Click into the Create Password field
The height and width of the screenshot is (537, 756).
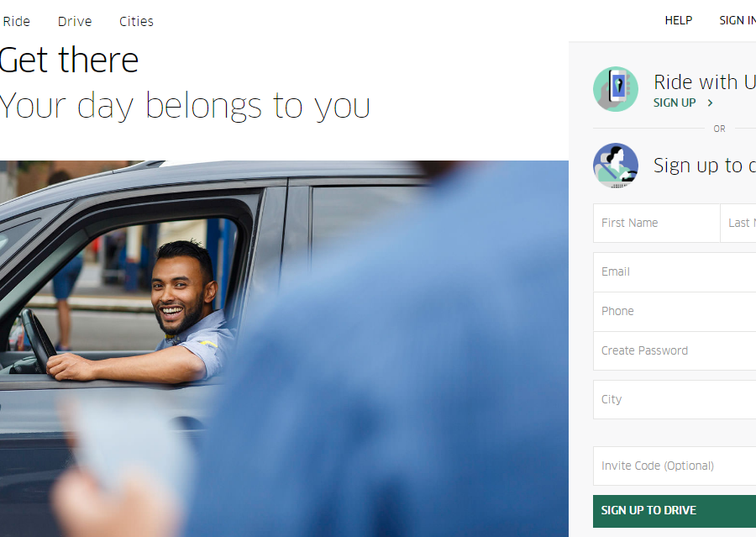(x=675, y=350)
